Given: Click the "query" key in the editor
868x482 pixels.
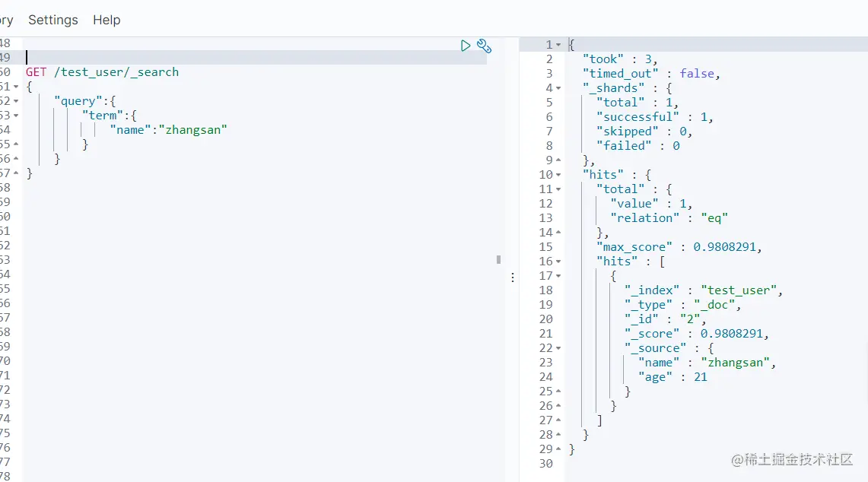Looking at the screenshot, I should click(x=78, y=101).
